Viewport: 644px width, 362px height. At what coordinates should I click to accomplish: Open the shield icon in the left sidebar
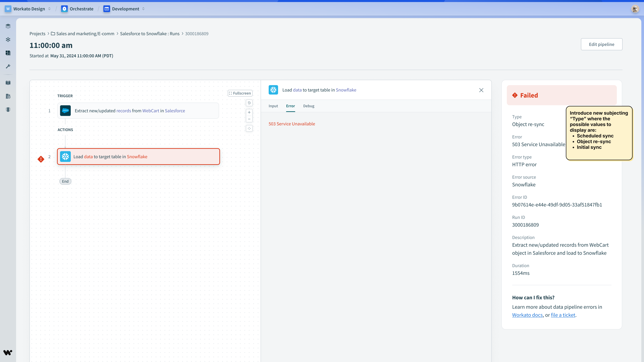click(x=8, y=109)
